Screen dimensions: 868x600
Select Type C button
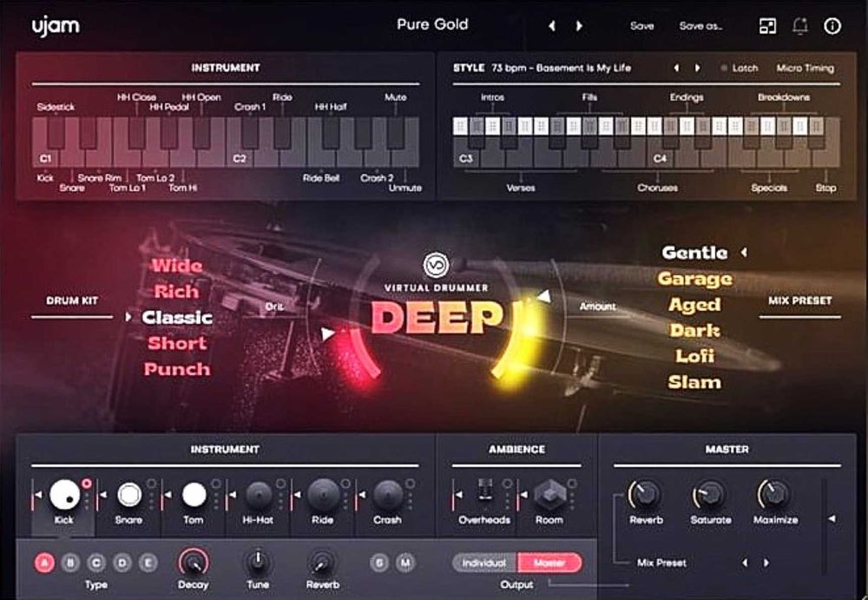point(96,563)
